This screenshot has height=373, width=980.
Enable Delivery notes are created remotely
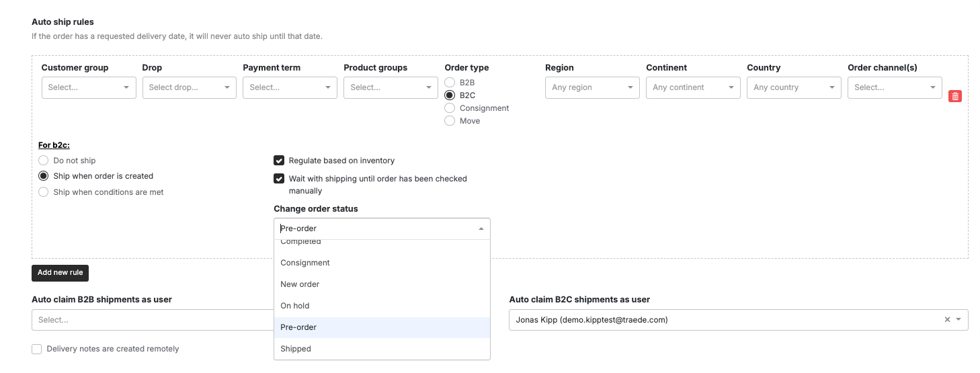[x=37, y=349]
